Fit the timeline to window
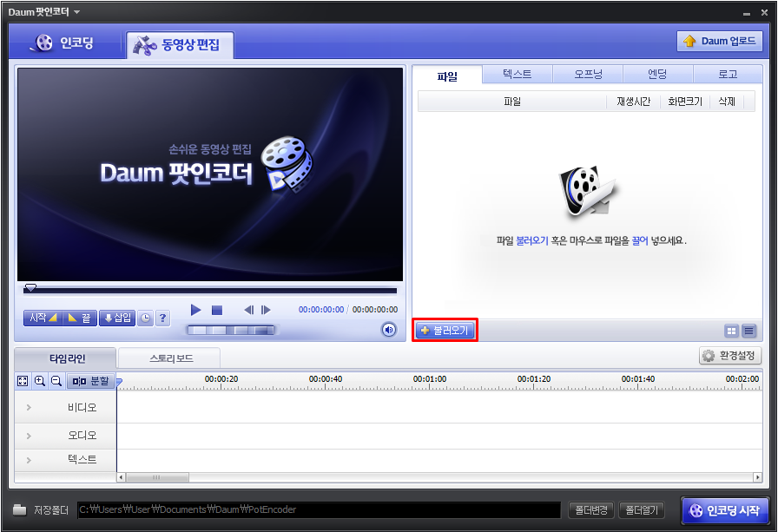 click(x=23, y=381)
